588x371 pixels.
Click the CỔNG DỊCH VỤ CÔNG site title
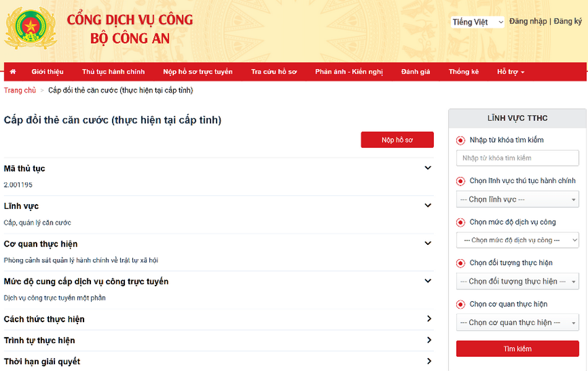click(x=130, y=20)
